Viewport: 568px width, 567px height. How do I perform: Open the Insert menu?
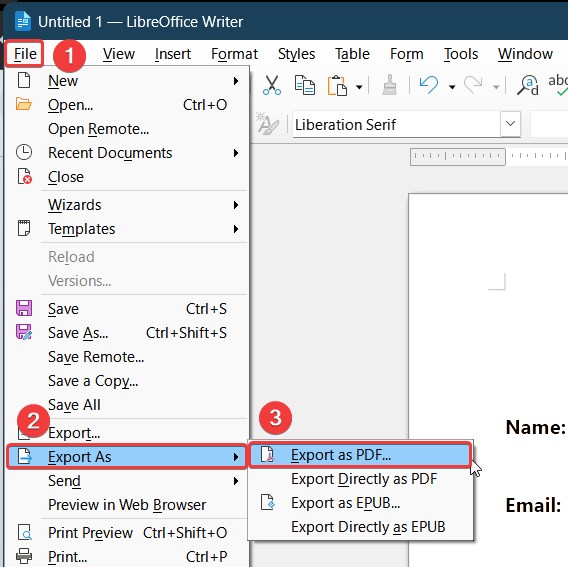coord(172,54)
